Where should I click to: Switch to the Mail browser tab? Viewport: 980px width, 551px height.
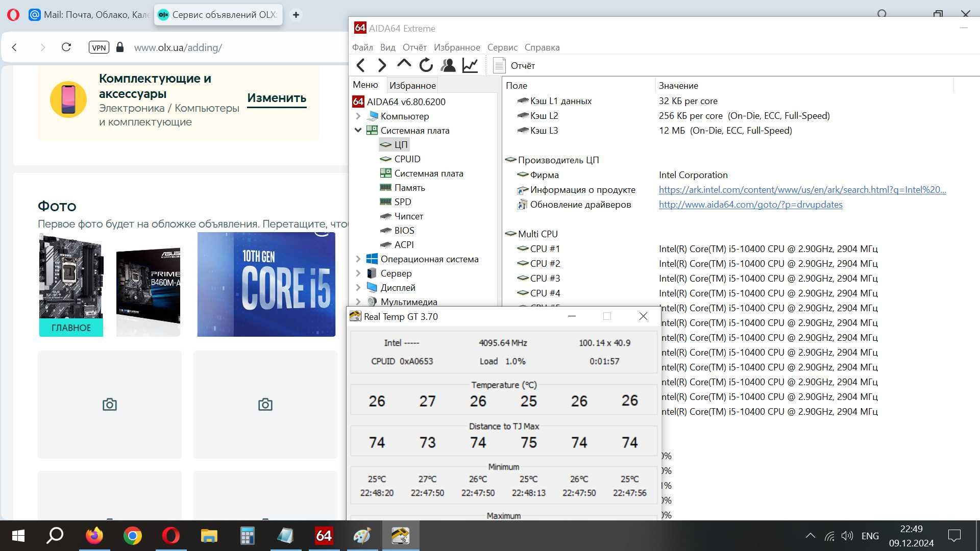(x=89, y=15)
